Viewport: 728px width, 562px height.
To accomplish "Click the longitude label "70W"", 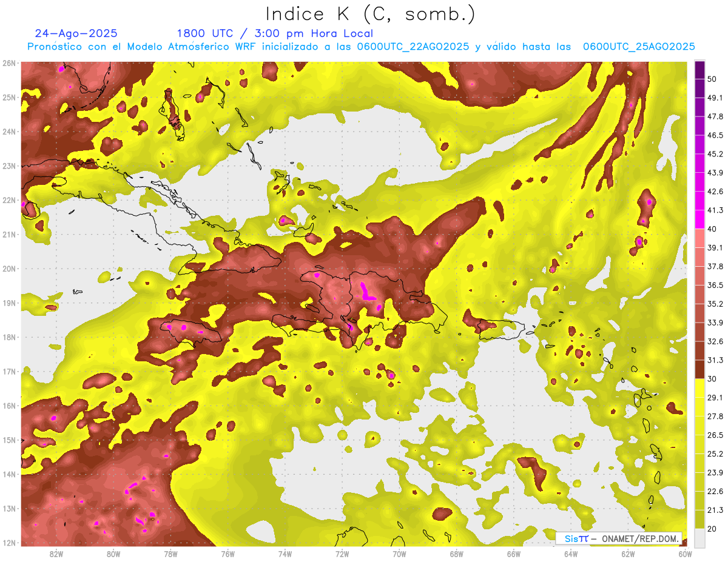I will click(399, 554).
